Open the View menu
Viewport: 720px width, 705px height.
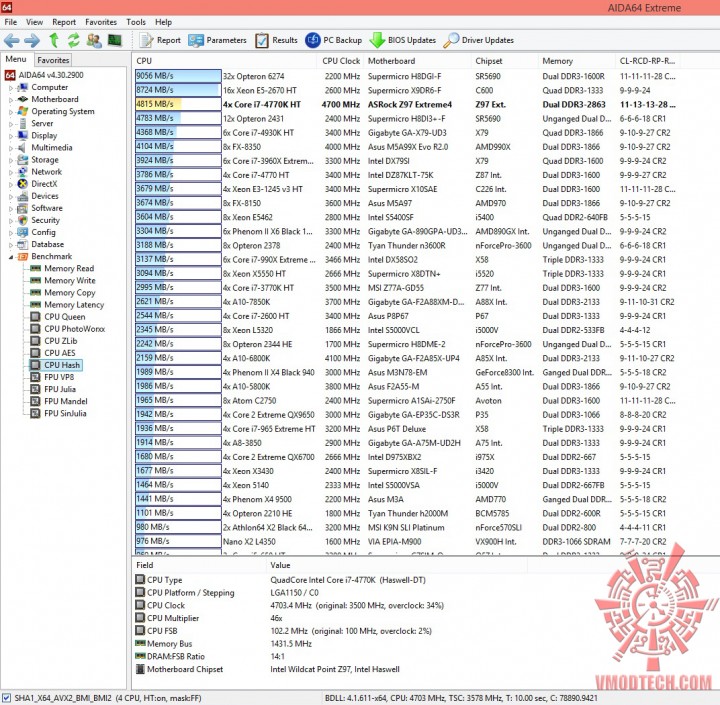34,22
